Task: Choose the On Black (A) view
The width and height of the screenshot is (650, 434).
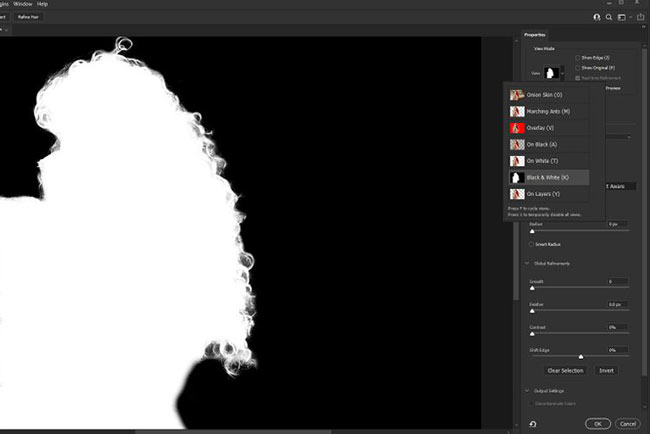Action: click(x=549, y=145)
